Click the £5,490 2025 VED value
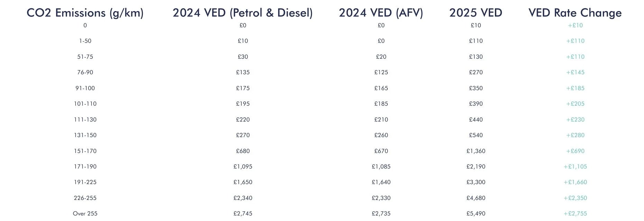The image size is (644, 221). pyautogui.click(x=476, y=213)
